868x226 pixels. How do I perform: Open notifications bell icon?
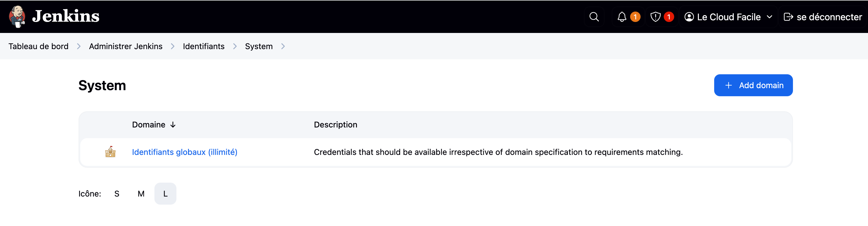tap(622, 17)
